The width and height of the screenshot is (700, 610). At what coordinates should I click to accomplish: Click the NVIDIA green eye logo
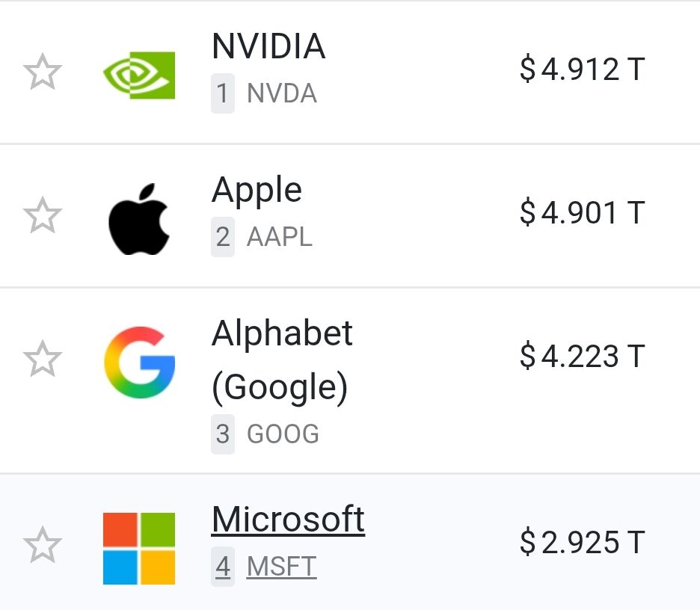tap(139, 75)
